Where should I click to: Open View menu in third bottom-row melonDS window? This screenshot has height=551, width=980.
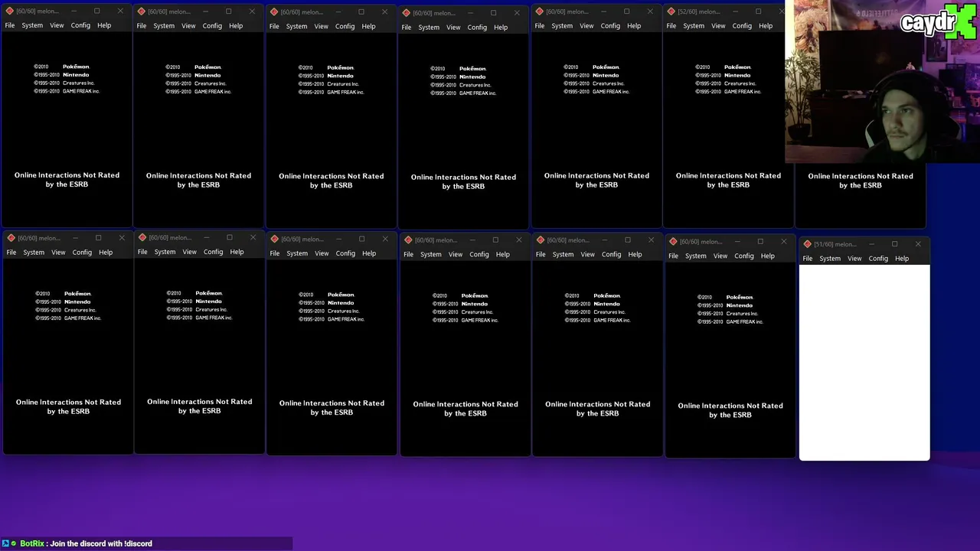click(322, 253)
